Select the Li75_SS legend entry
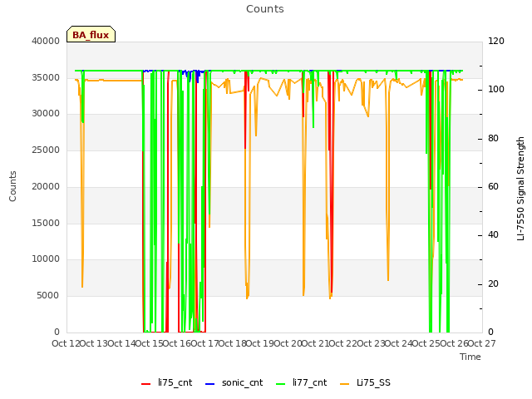Image resolution: width=532 pixels, height=399 pixels. (365, 382)
